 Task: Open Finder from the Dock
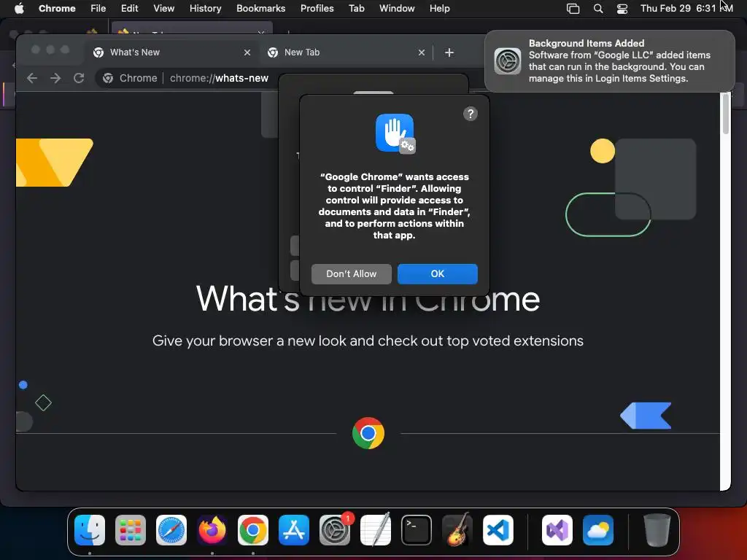pos(90,530)
